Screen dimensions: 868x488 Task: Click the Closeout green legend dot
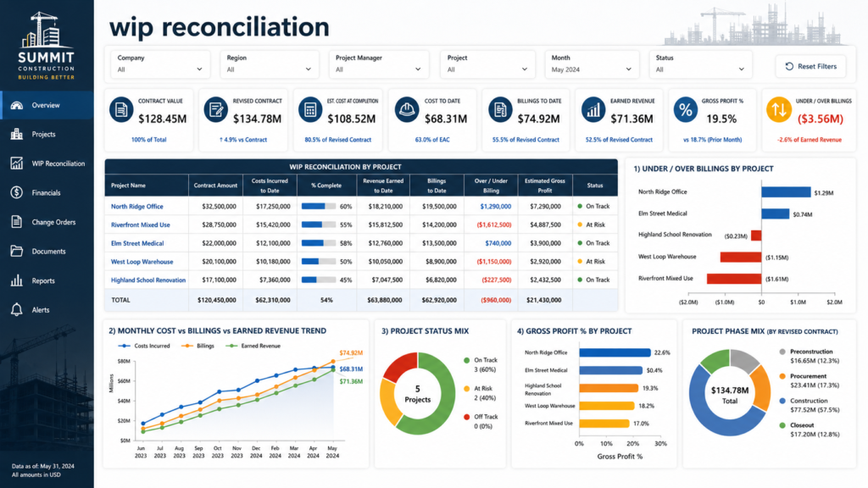tap(782, 425)
